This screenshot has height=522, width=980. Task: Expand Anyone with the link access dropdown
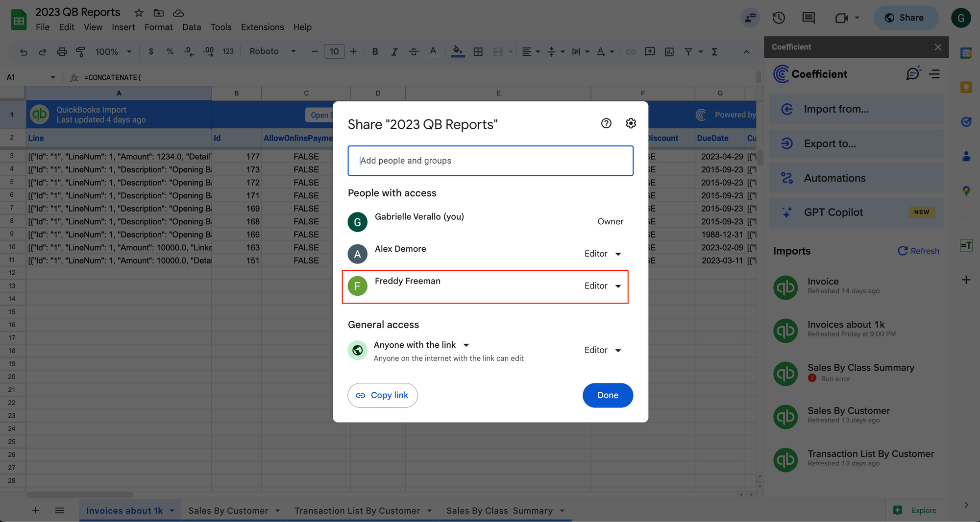click(421, 345)
